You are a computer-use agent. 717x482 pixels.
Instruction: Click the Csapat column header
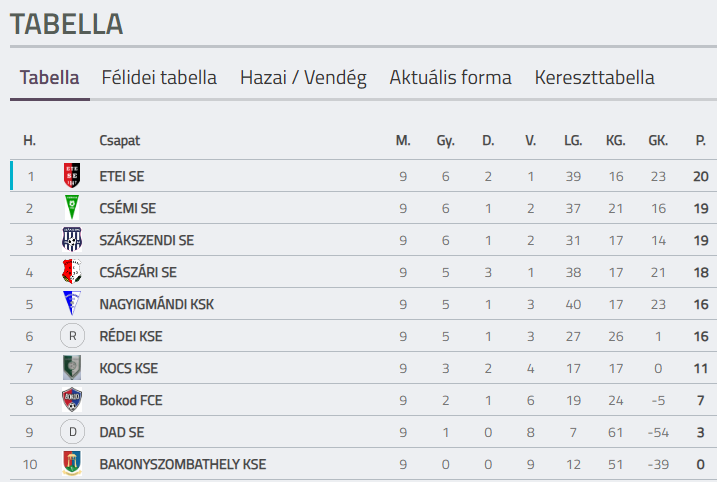click(x=120, y=141)
